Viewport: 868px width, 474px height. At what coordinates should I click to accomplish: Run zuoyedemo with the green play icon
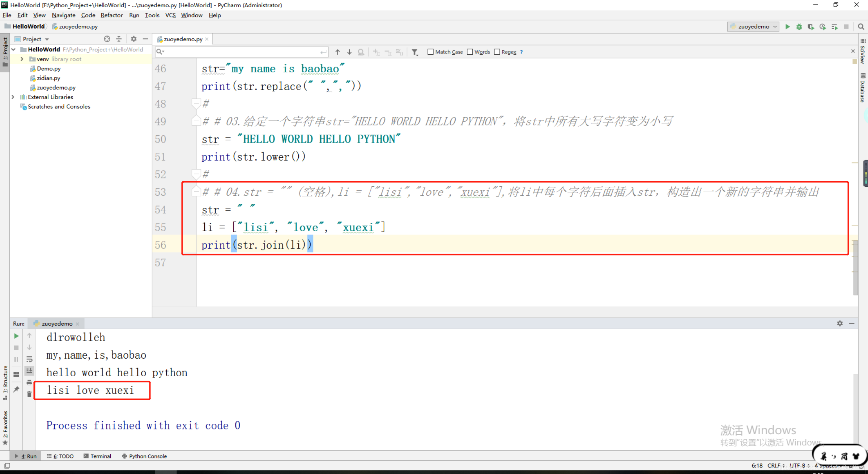click(787, 26)
